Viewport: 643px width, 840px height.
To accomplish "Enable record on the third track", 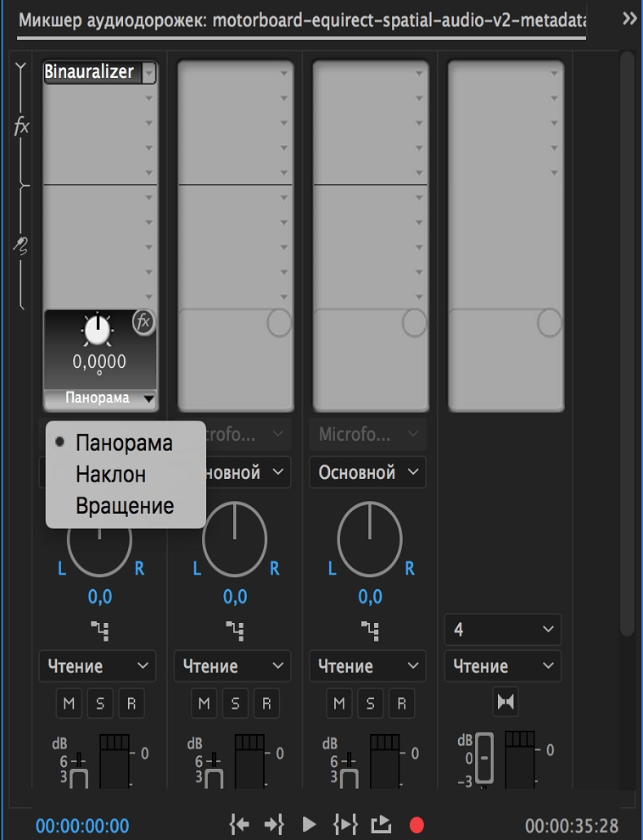I will (x=401, y=704).
